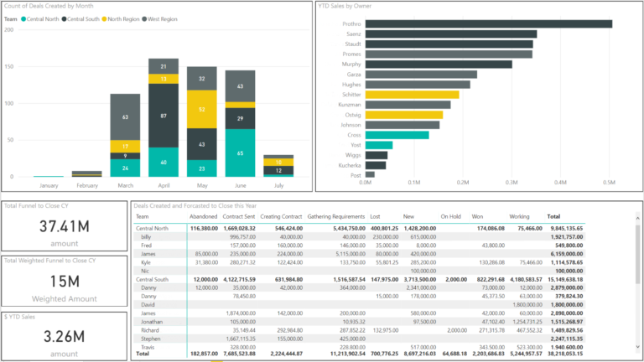Select the teal Cross bar
Screen dimensions: 644x362
[x=397, y=135]
